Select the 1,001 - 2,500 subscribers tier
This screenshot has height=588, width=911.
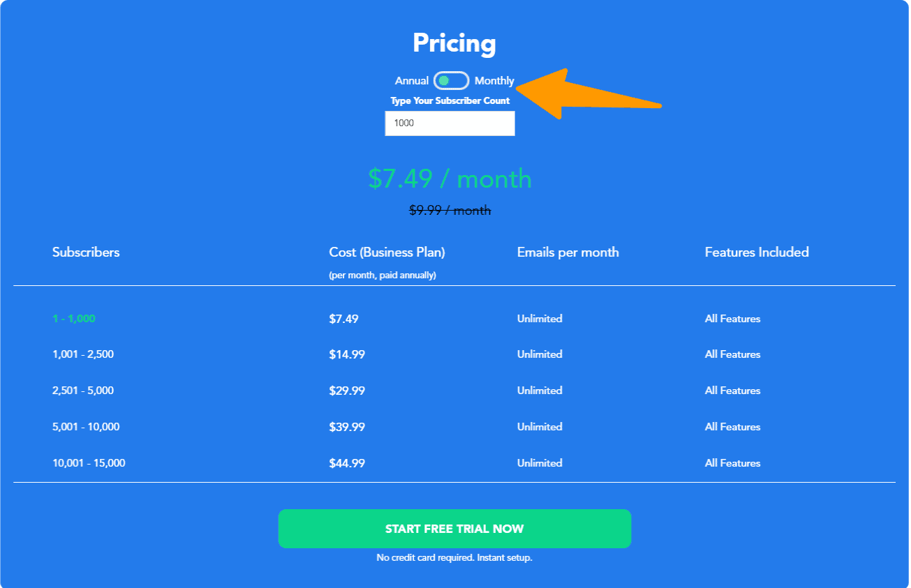[83, 354]
